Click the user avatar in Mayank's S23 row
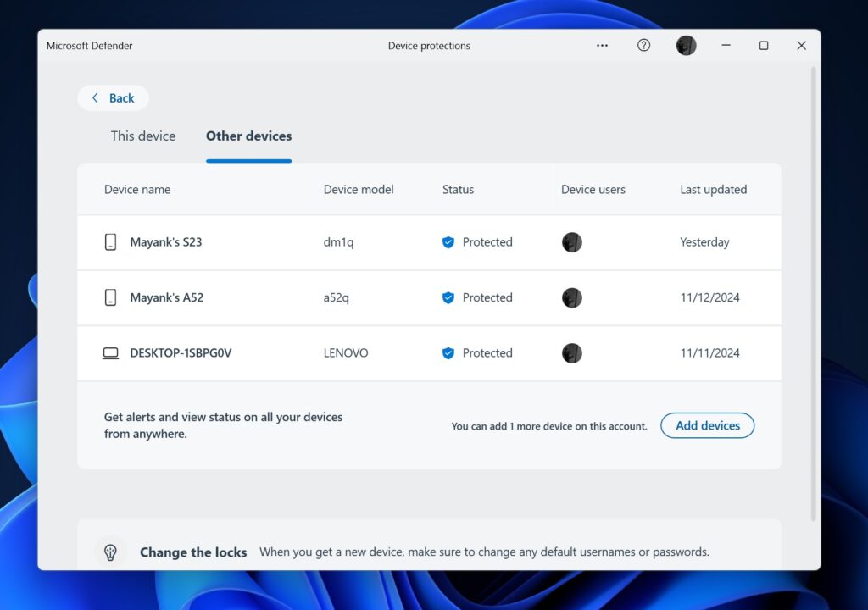 572,242
